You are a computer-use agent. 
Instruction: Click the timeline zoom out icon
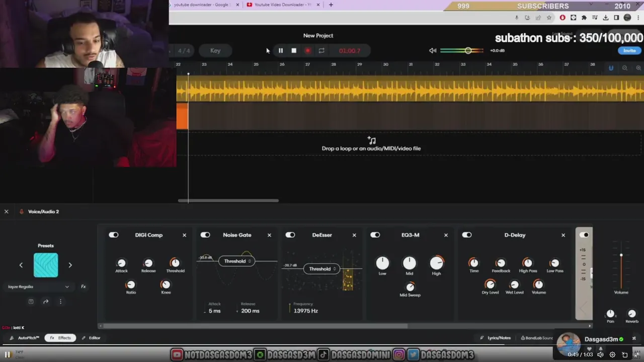(x=625, y=68)
